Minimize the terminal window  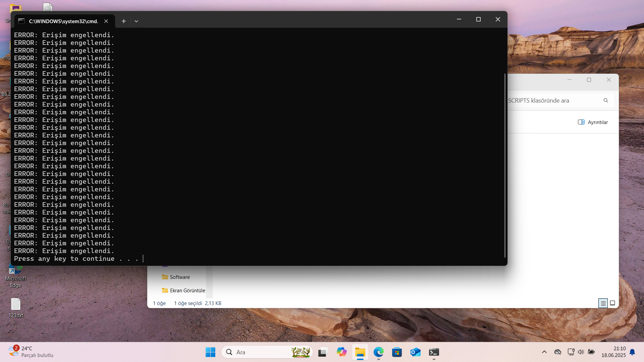tap(459, 19)
